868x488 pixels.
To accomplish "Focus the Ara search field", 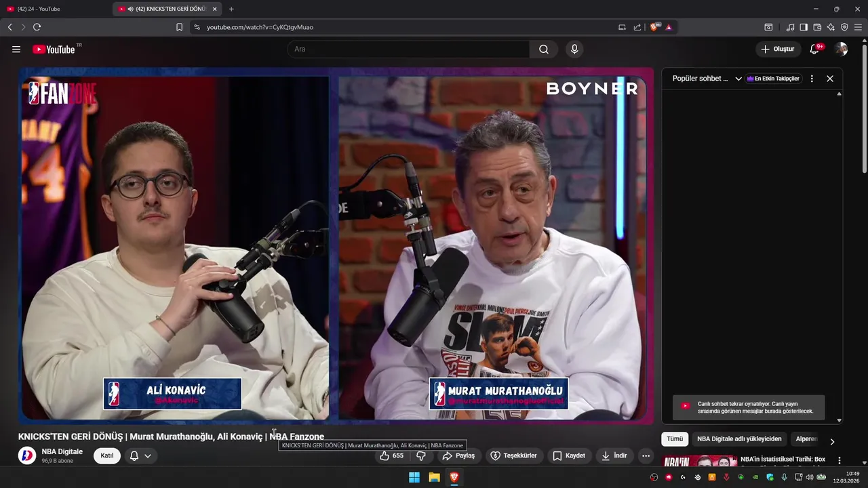I will 408,49.
